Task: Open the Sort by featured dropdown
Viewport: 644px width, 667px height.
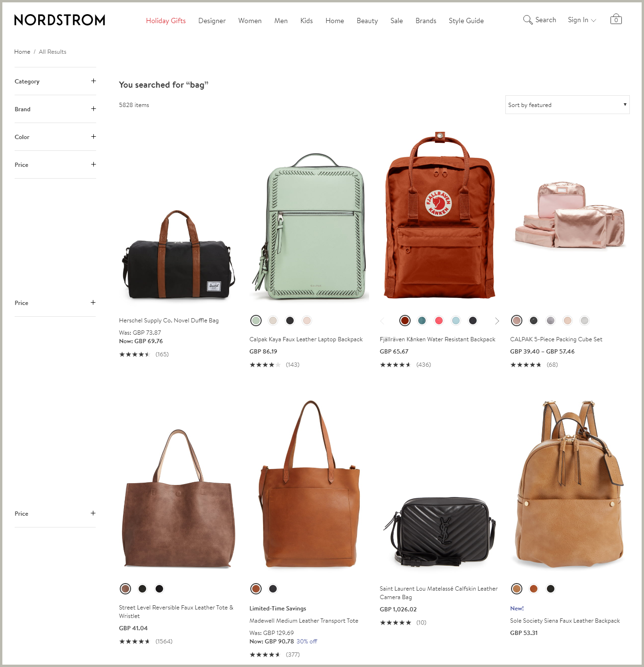Action: (567, 105)
